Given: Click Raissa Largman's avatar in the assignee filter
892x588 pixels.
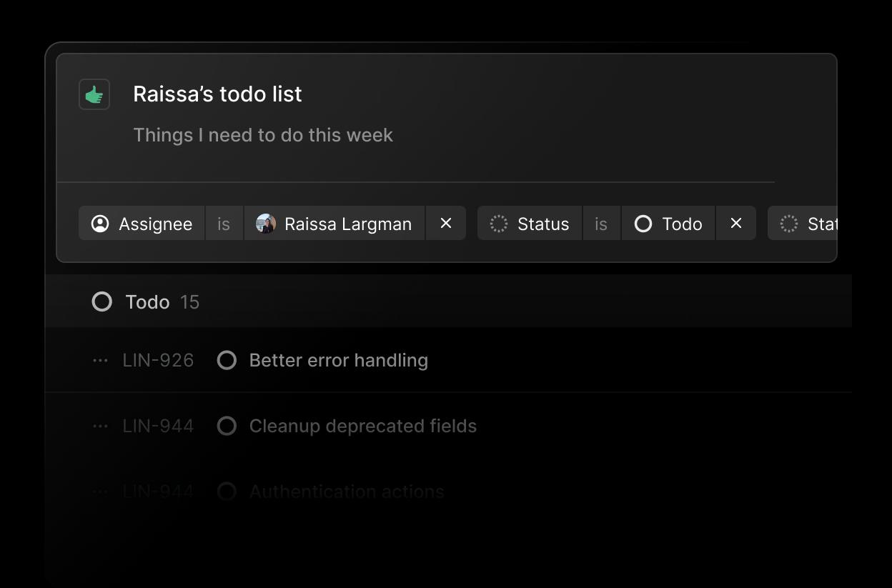Looking at the screenshot, I should pyautogui.click(x=267, y=224).
